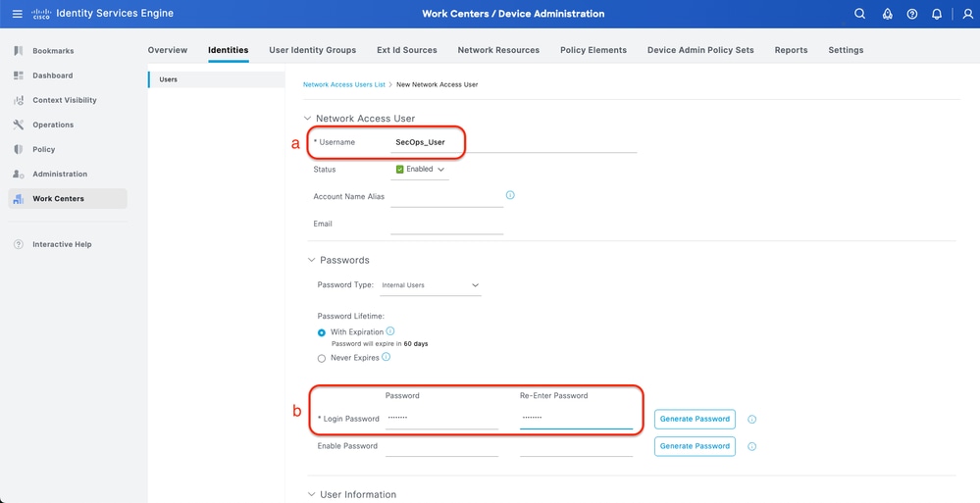Screen dimensions: 980x503
Task: Click the rocket launch icon
Action: (x=887, y=14)
